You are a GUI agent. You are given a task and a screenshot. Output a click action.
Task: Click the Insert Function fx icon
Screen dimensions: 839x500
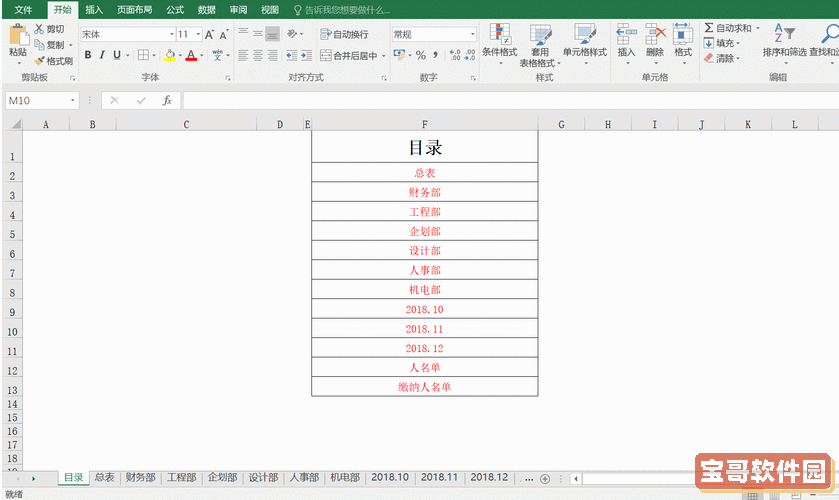pos(167,101)
